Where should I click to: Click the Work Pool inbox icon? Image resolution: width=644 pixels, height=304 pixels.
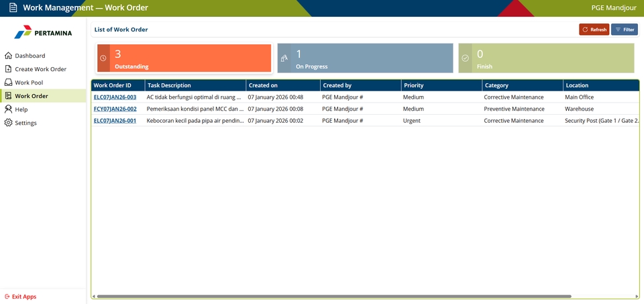click(x=8, y=83)
